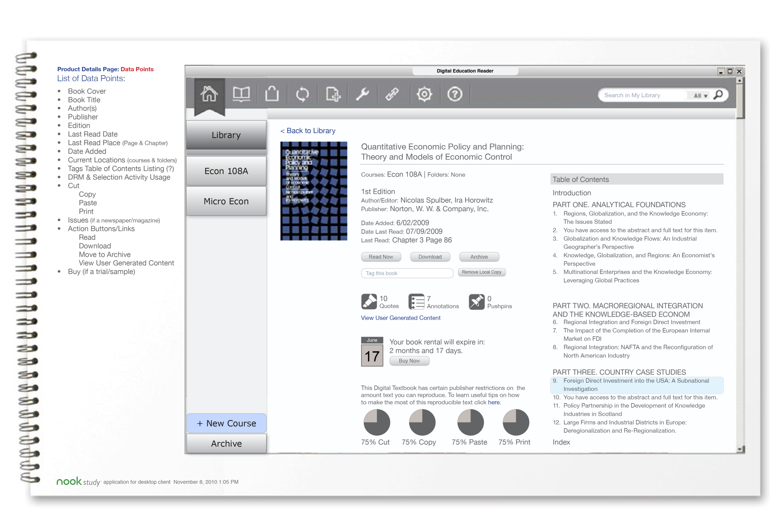Click the + New Course button
The width and height of the screenshot is (778, 532).
click(x=226, y=423)
